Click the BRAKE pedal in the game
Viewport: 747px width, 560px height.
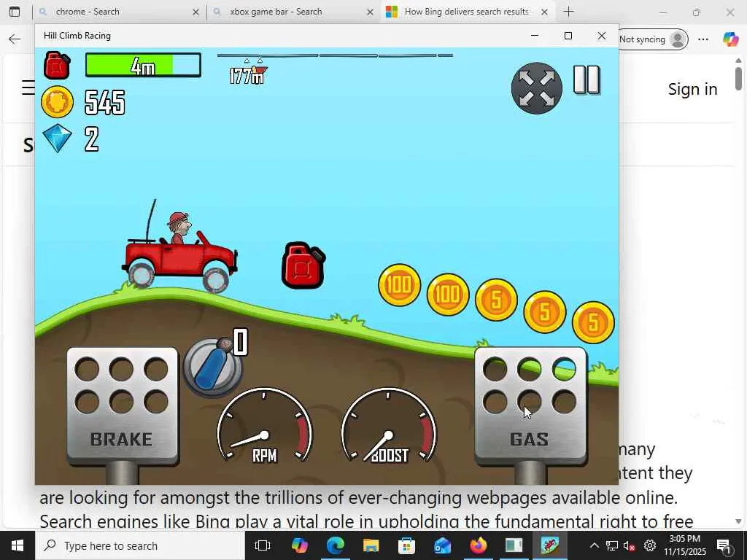(x=123, y=405)
